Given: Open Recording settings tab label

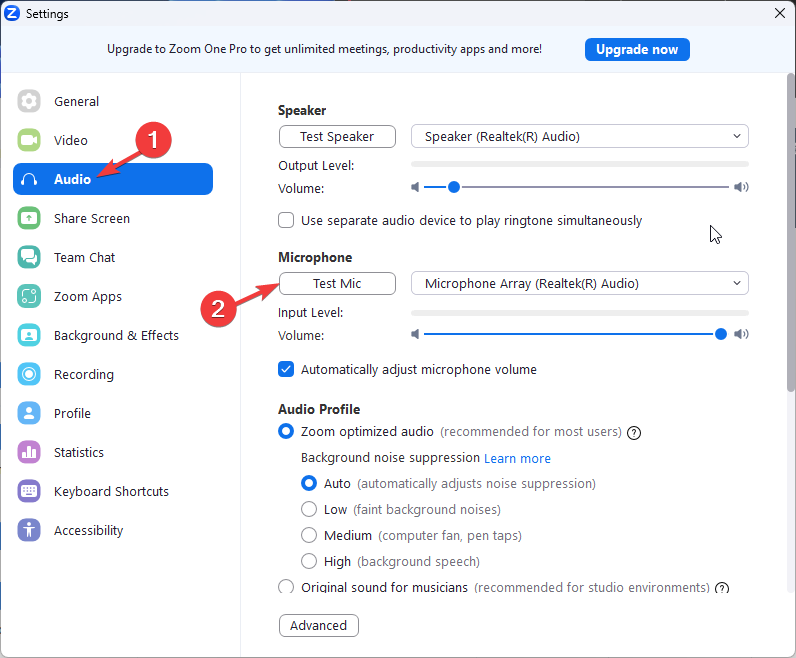Looking at the screenshot, I should click(84, 375).
